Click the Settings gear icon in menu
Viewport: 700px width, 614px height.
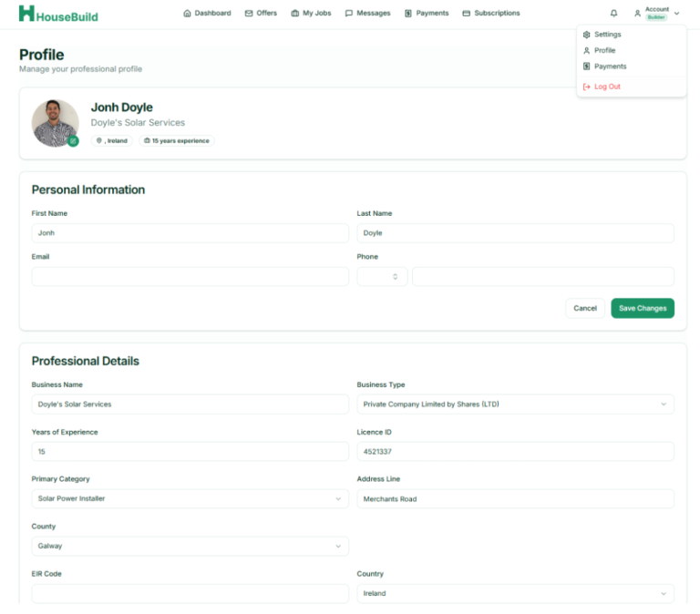click(x=587, y=35)
